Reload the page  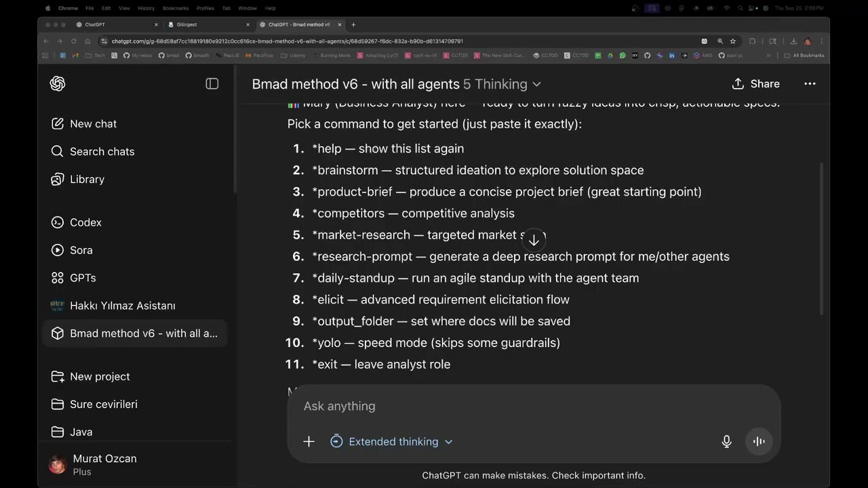click(73, 41)
